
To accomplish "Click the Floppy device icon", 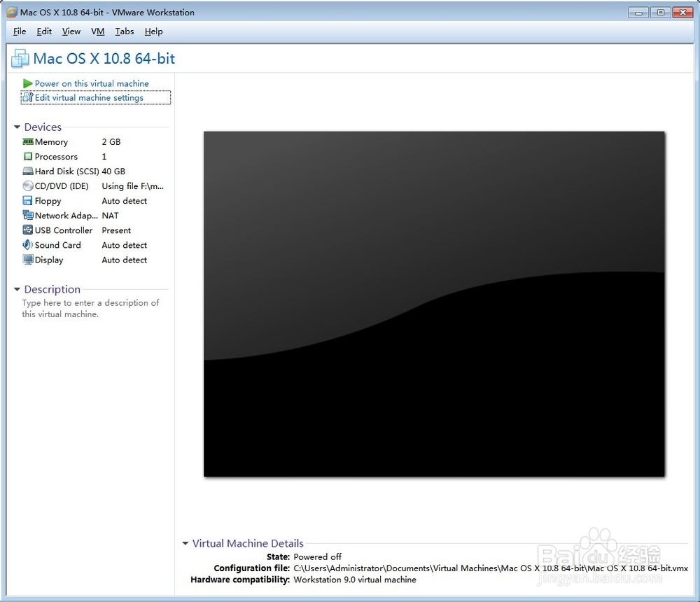I will pyautogui.click(x=28, y=200).
